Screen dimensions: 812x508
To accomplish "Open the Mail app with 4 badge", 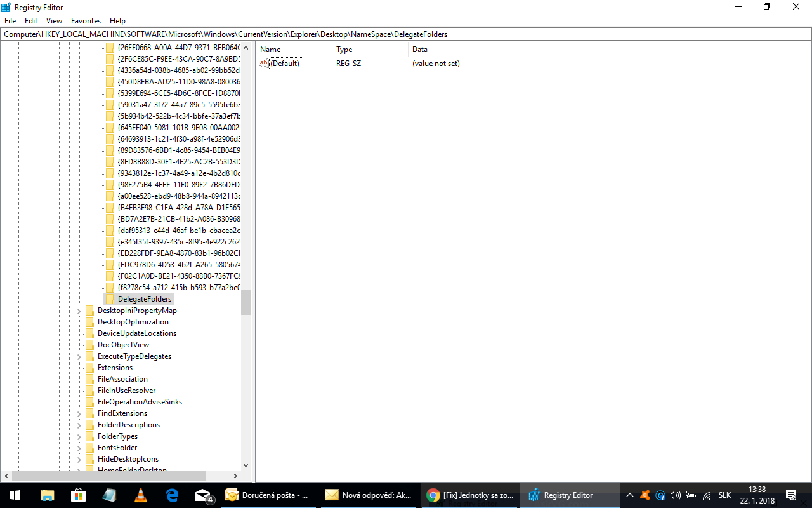I will click(203, 495).
